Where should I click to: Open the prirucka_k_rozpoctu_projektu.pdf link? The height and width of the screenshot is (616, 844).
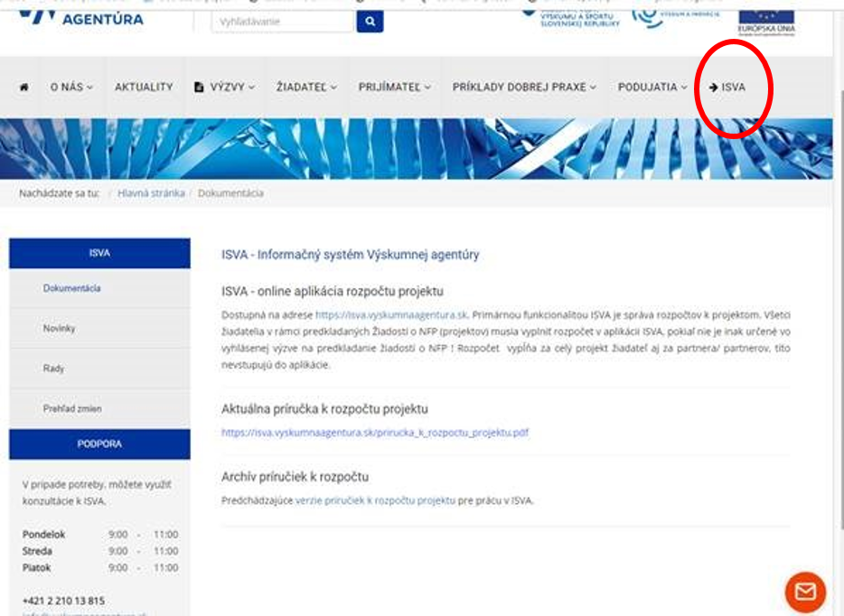coord(374,433)
